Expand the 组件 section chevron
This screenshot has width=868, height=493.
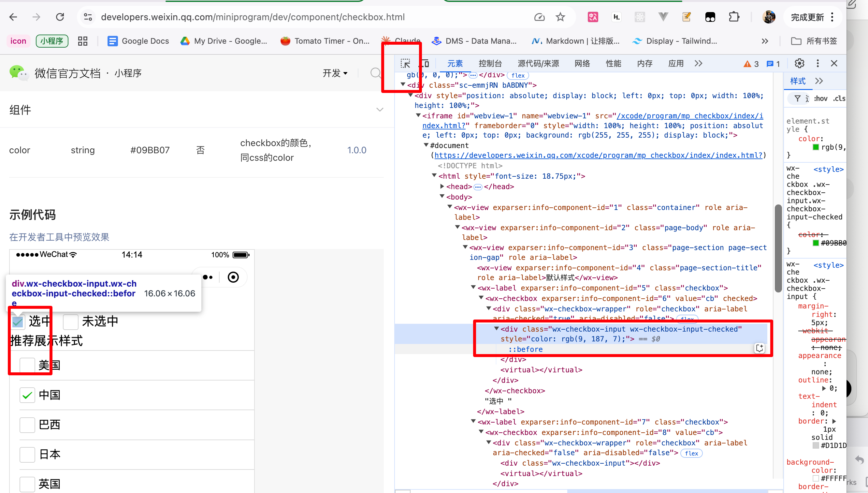[380, 110]
